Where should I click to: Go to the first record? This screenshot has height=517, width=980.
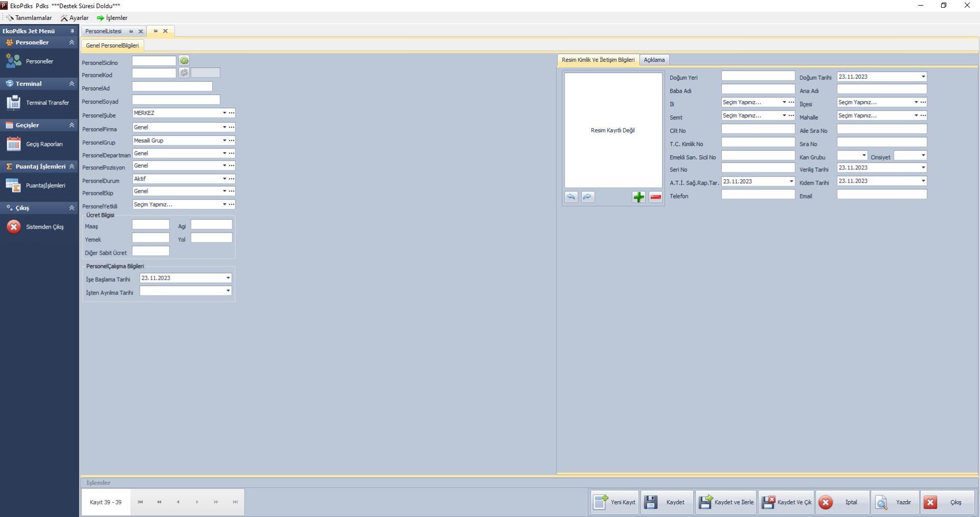[140, 502]
